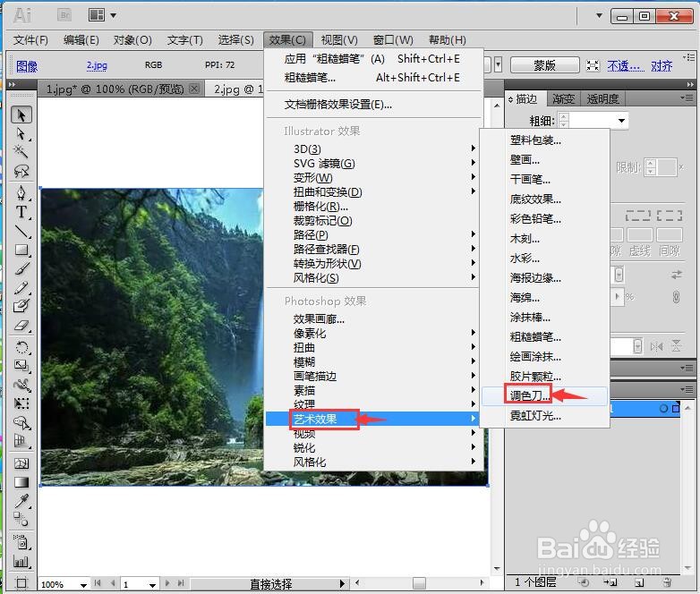
Task: Open the zoom level 100% dropdown
Action: point(83,584)
